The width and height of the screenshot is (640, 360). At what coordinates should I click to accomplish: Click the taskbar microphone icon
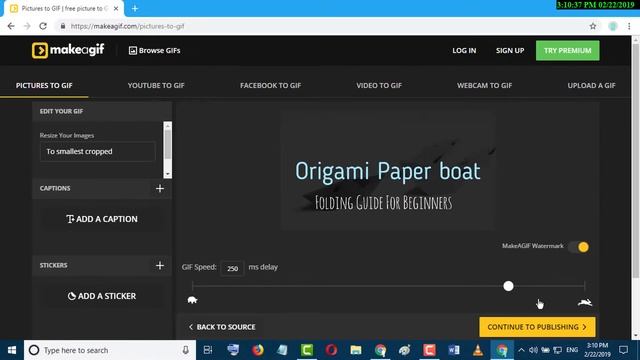185,350
